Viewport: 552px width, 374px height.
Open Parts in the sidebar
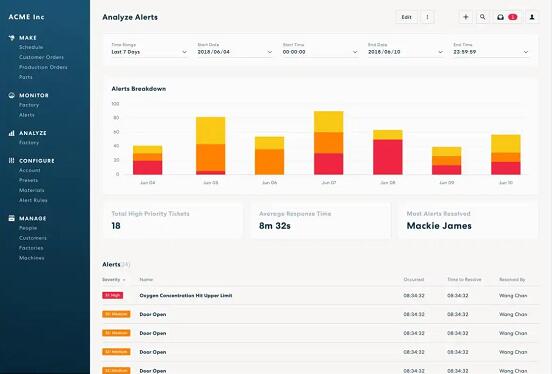pyautogui.click(x=26, y=77)
